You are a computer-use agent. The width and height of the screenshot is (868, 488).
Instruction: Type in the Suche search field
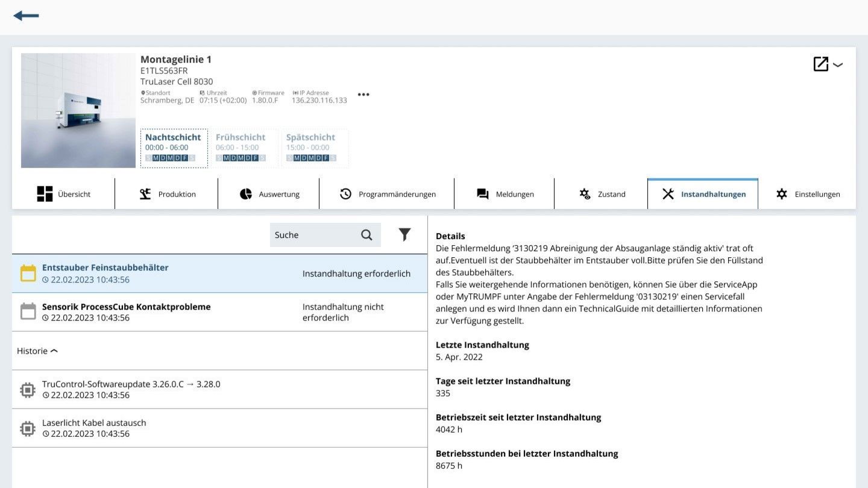[x=313, y=235]
